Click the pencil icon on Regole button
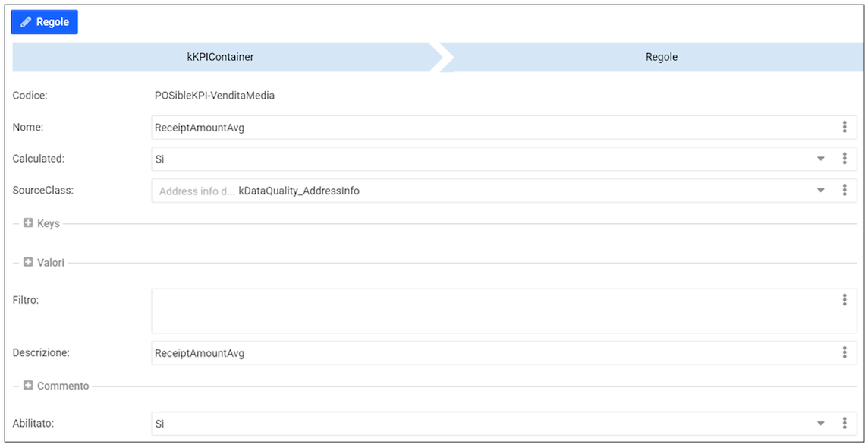 click(26, 22)
